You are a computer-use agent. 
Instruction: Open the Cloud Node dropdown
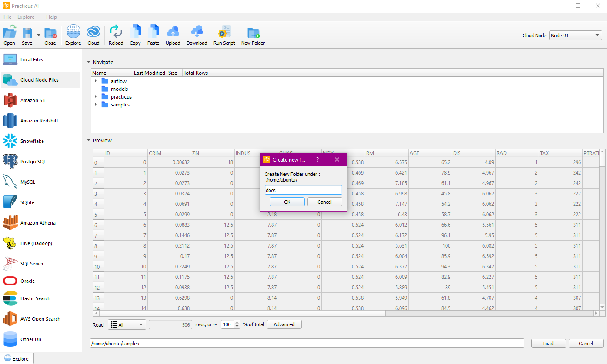(575, 36)
